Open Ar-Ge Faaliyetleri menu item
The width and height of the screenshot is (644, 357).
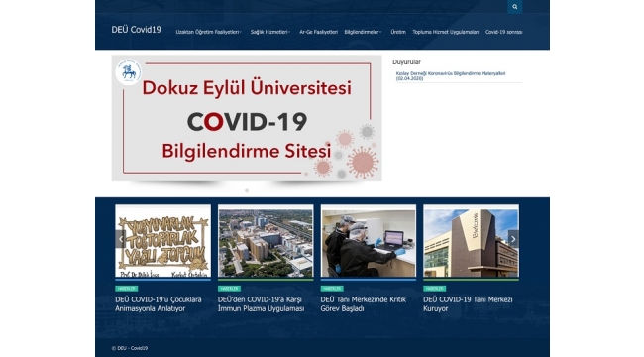tap(318, 32)
